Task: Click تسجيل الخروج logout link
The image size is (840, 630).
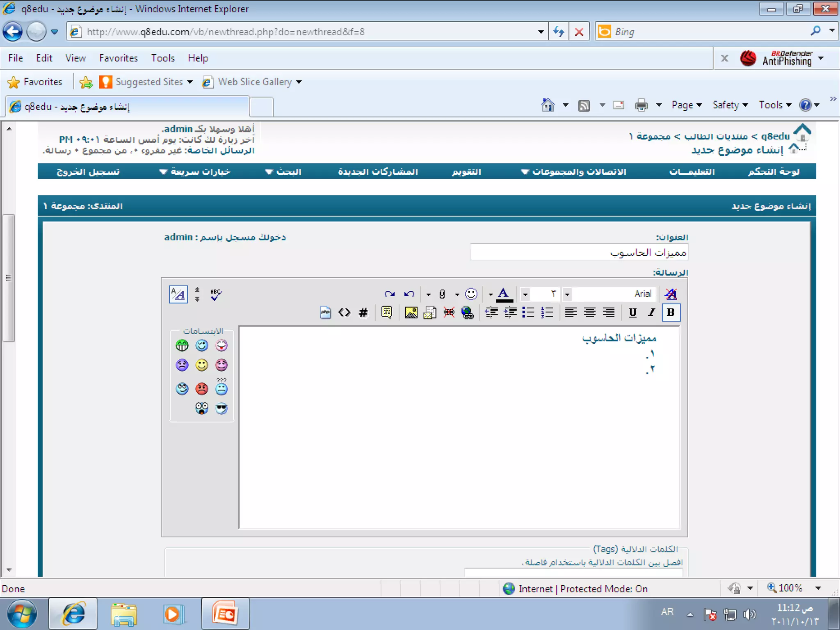Action: point(88,171)
